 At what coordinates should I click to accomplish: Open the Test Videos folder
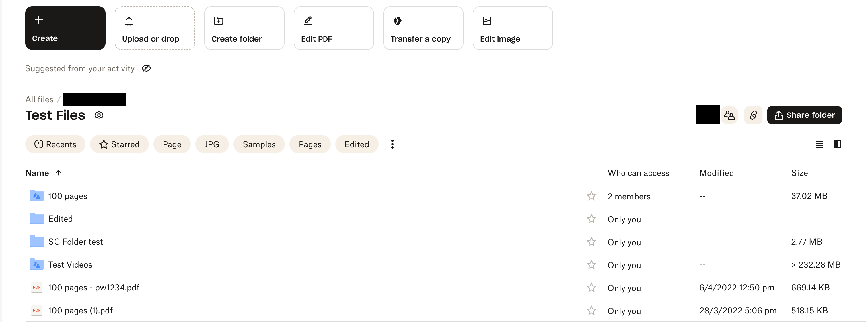(70, 264)
